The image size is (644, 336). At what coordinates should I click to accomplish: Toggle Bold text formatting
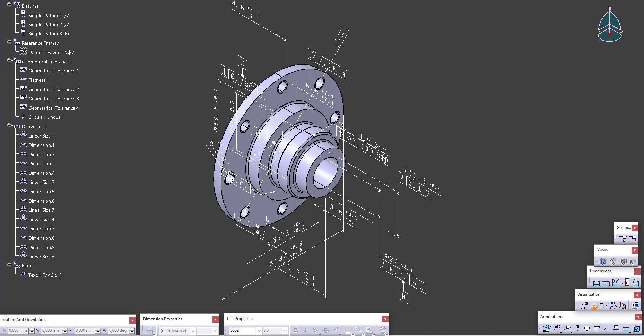(296, 330)
